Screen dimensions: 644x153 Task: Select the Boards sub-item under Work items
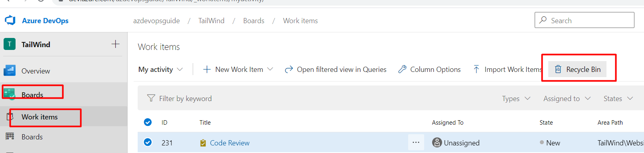32,137
